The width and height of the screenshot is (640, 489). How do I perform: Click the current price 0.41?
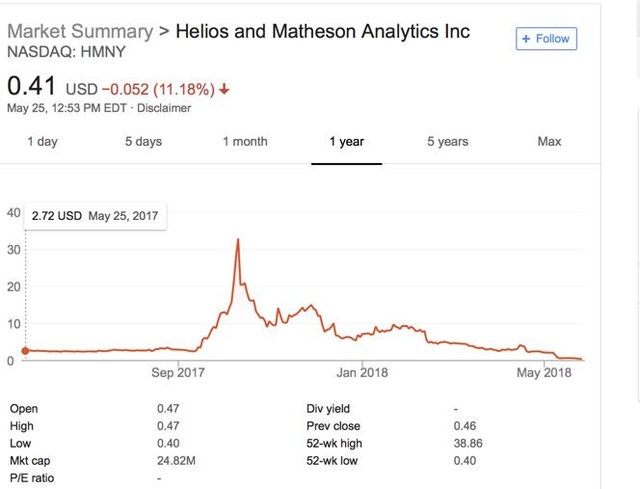coord(32,85)
